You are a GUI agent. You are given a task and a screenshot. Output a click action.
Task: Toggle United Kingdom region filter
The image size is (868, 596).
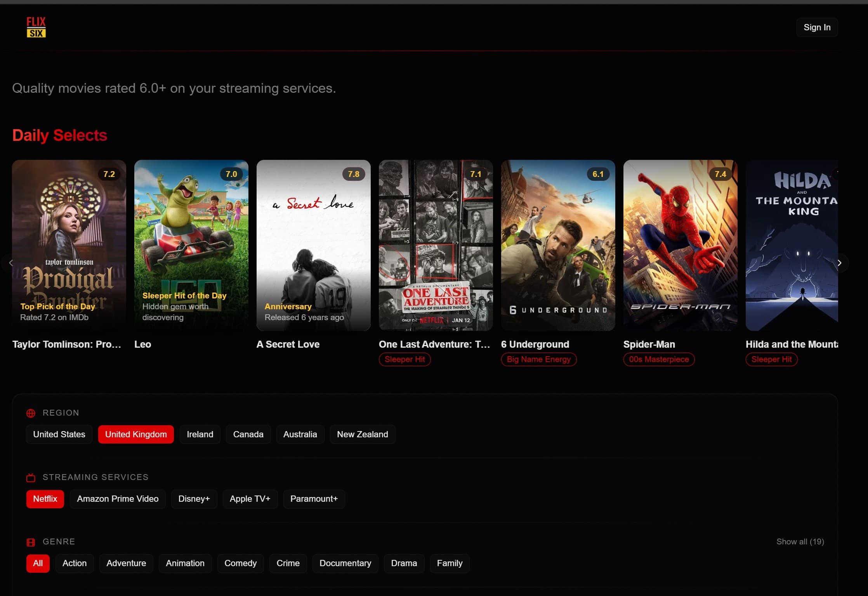[x=136, y=434]
